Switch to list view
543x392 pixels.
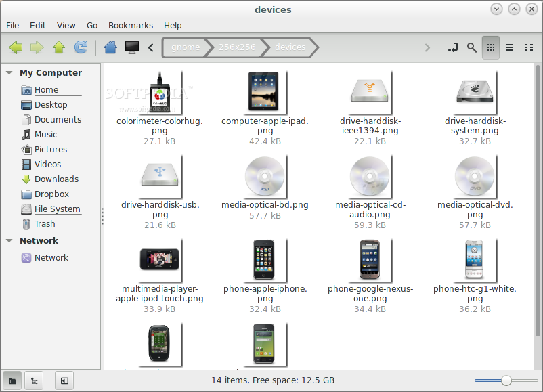[510, 47]
